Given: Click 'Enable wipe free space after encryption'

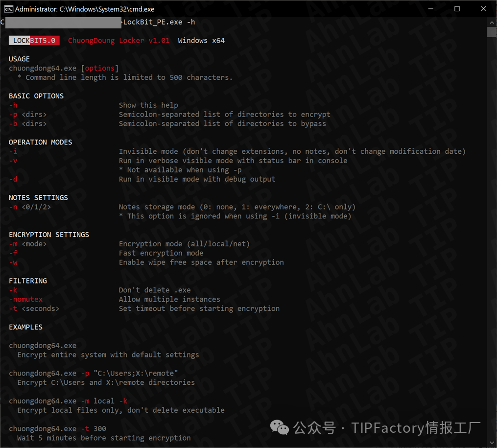Looking at the screenshot, I should click(x=201, y=262).
